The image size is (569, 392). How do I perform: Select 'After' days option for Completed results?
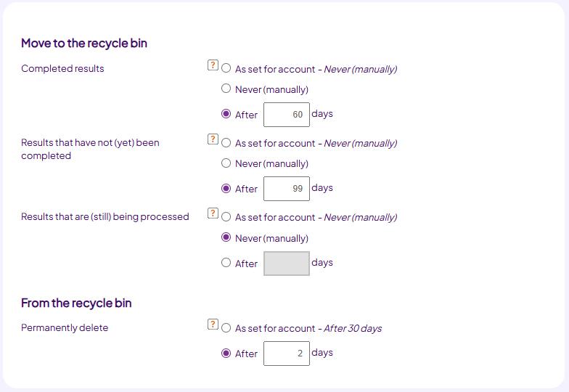[226, 114]
